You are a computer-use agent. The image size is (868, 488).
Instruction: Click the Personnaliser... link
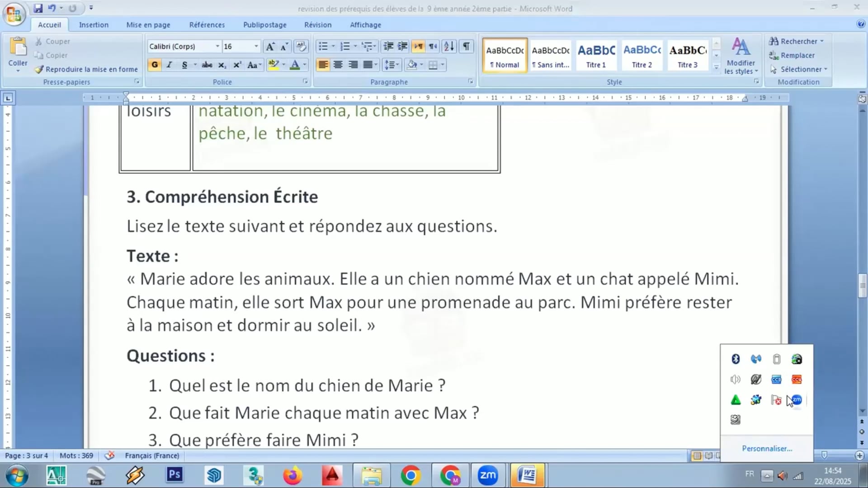tap(767, 448)
